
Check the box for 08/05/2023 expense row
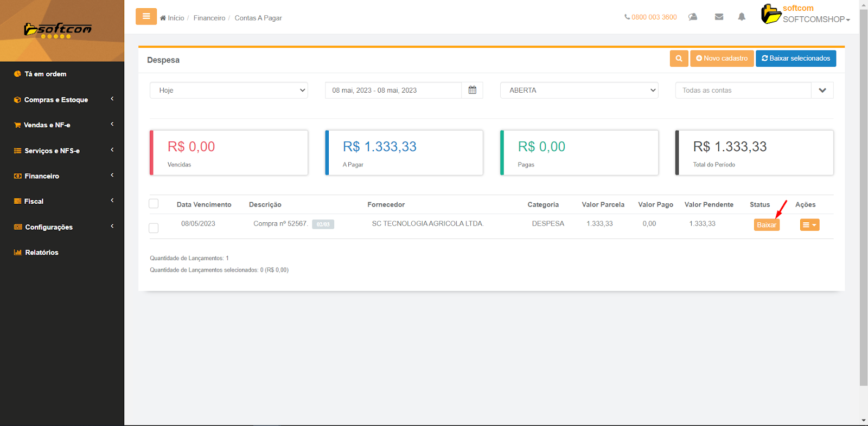pyautogui.click(x=154, y=228)
